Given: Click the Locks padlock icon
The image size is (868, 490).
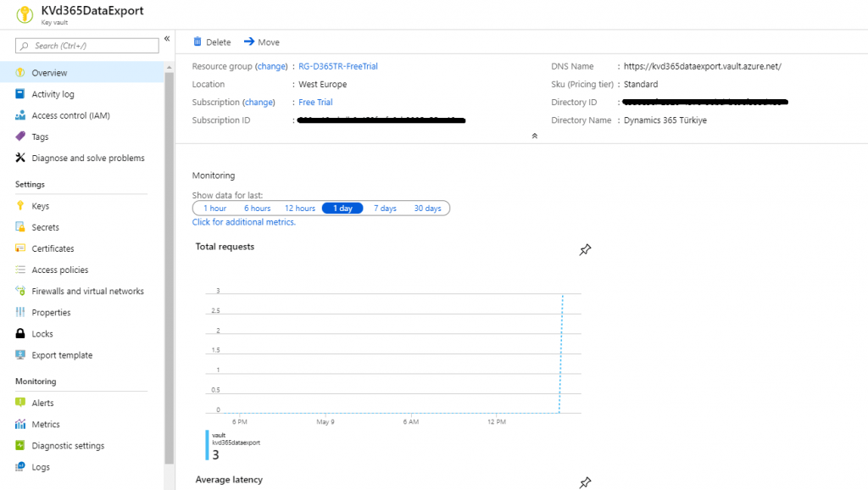Looking at the screenshot, I should (x=20, y=333).
